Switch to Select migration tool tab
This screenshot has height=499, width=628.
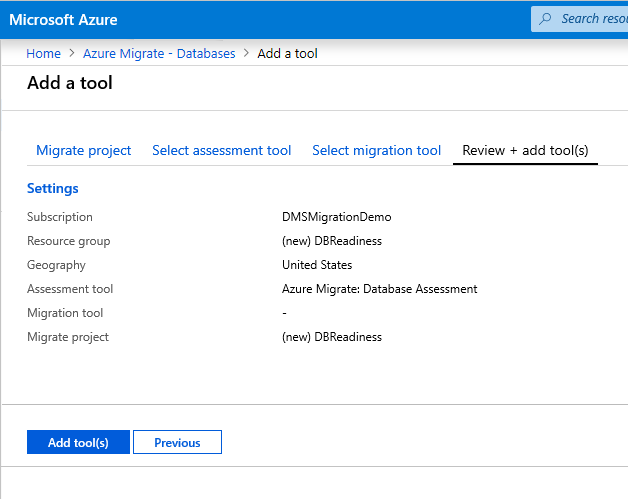pos(376,150)
